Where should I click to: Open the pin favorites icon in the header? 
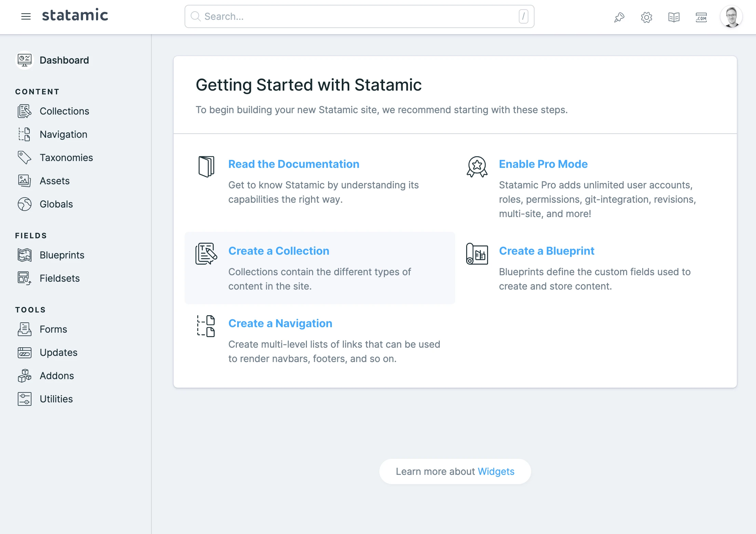(x=619, y=17)
